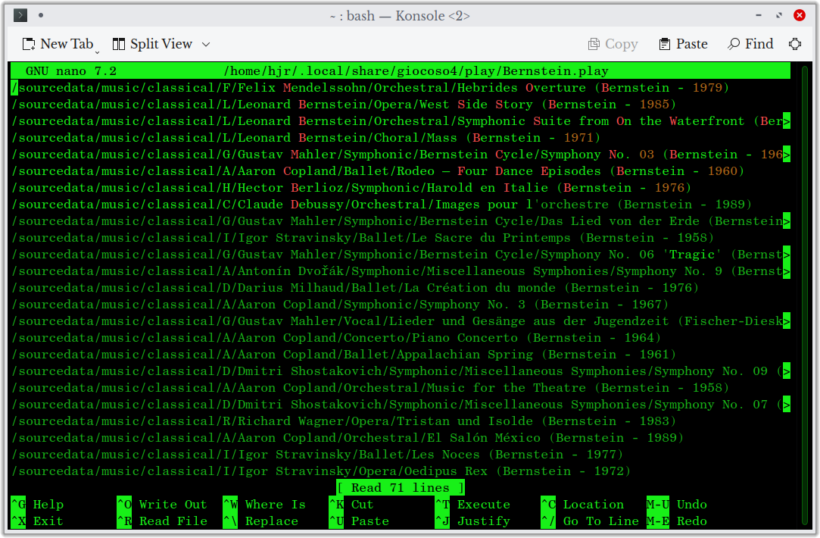
Task: Click the Konsole window icon in the title bar
Action: [x=20, y=15]
